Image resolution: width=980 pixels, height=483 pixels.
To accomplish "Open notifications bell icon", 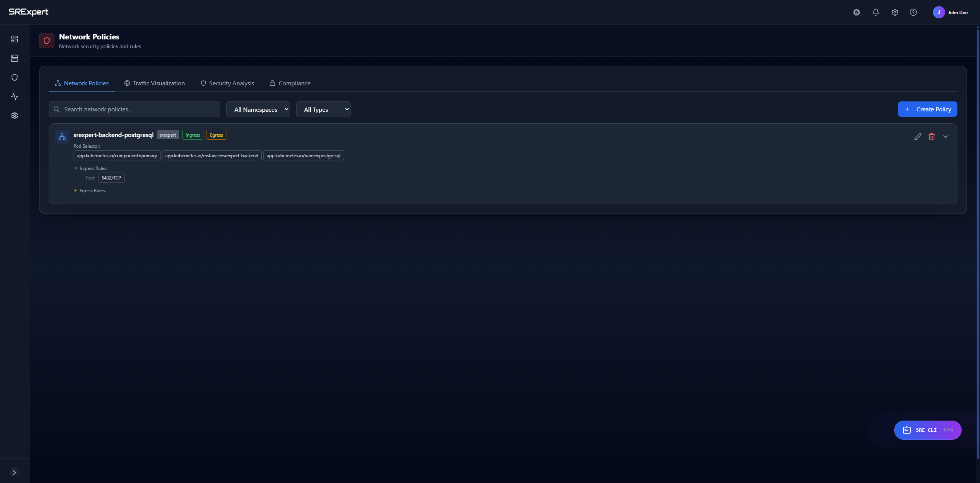I will coord(875,12).
